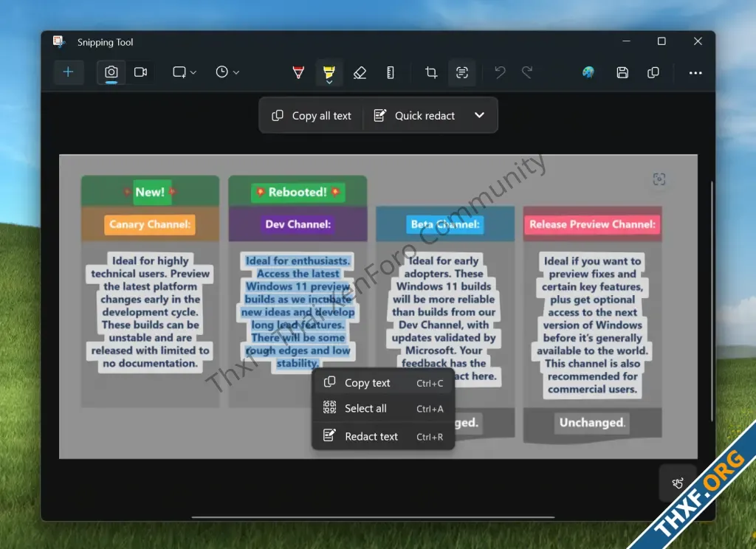Click the Undo arrow

(500, 73)
